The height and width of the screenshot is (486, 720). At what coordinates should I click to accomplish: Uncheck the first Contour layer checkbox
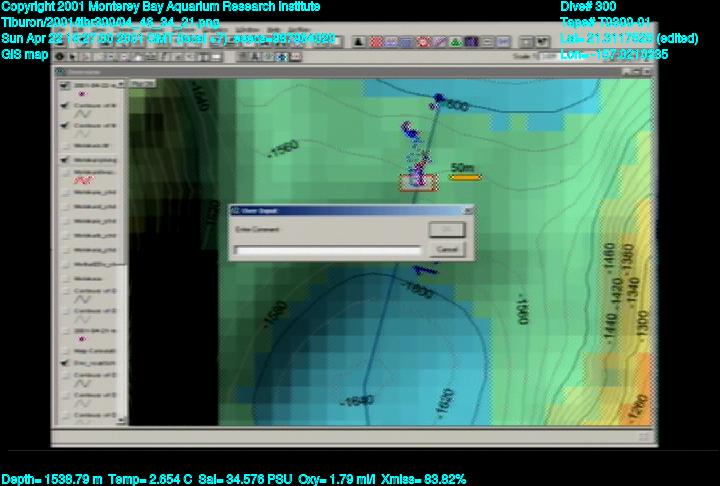click(64, 103)
